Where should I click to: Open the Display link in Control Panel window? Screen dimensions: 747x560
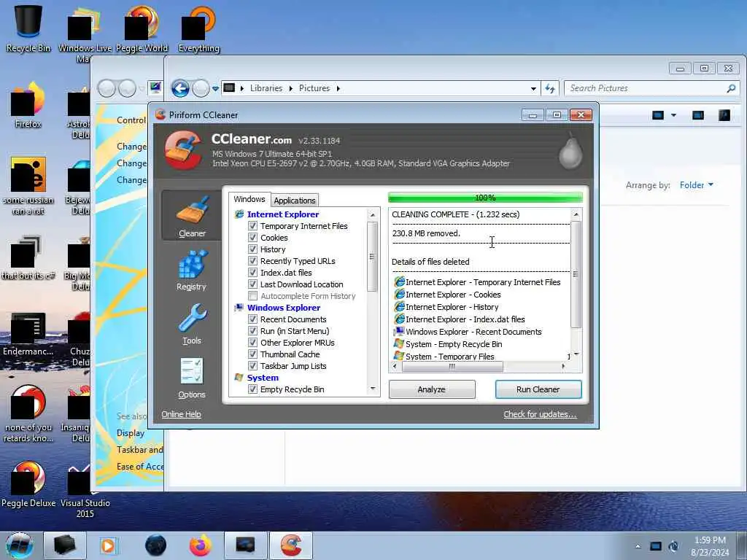[x=130, y=433]
